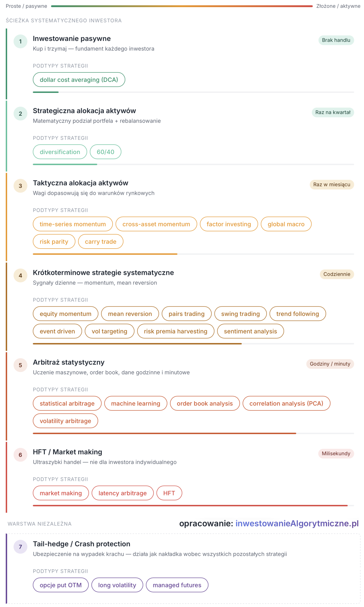Image resolution: width=364 pixels, height=607 pixels.
Task: Click the step 2 number circle
Action: (x=20, y=114)
